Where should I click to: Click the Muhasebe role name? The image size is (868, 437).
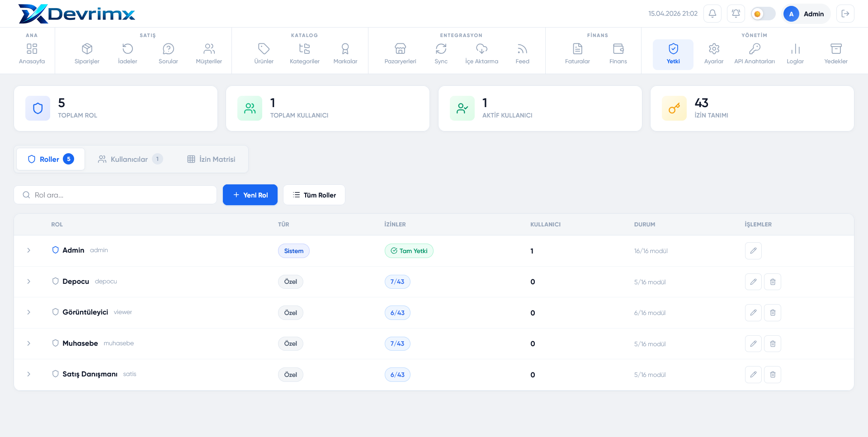pyautogui.click(x=80, y=343)
